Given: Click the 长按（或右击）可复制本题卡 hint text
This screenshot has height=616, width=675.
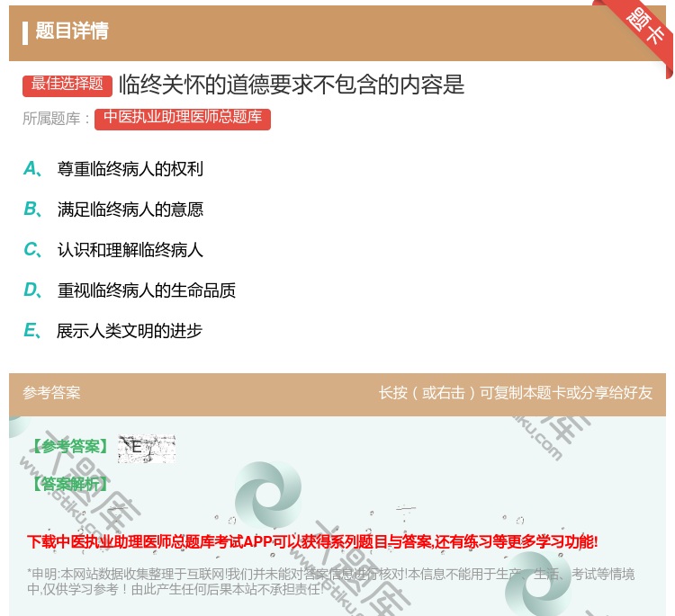Looking at the screenshot, I should [x=516, y=393].
